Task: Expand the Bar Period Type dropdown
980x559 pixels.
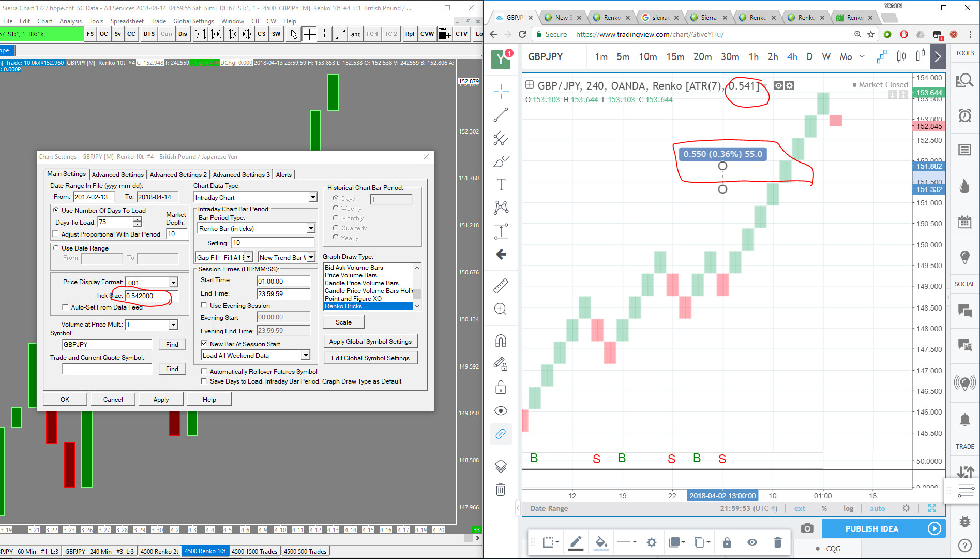Action: pyautogui.click(x=311, y=228)
